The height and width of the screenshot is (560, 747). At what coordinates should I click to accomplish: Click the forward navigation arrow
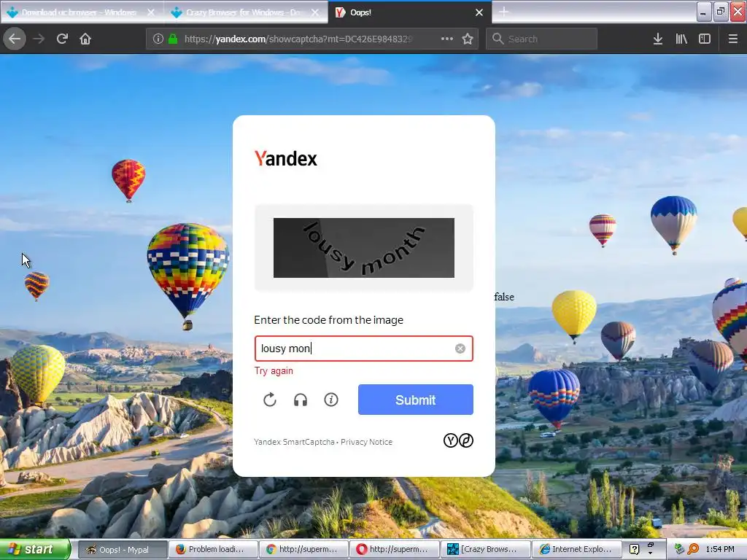pos(39,39)
